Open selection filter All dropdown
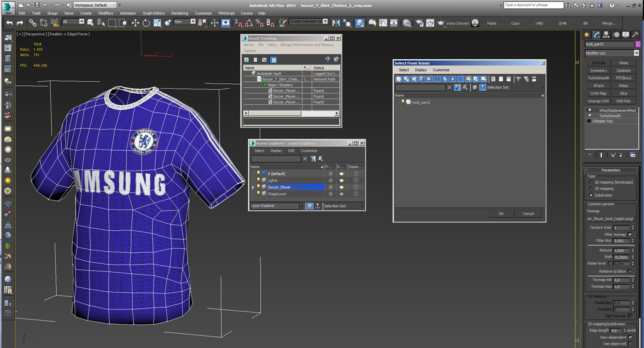 pos(82,21)
